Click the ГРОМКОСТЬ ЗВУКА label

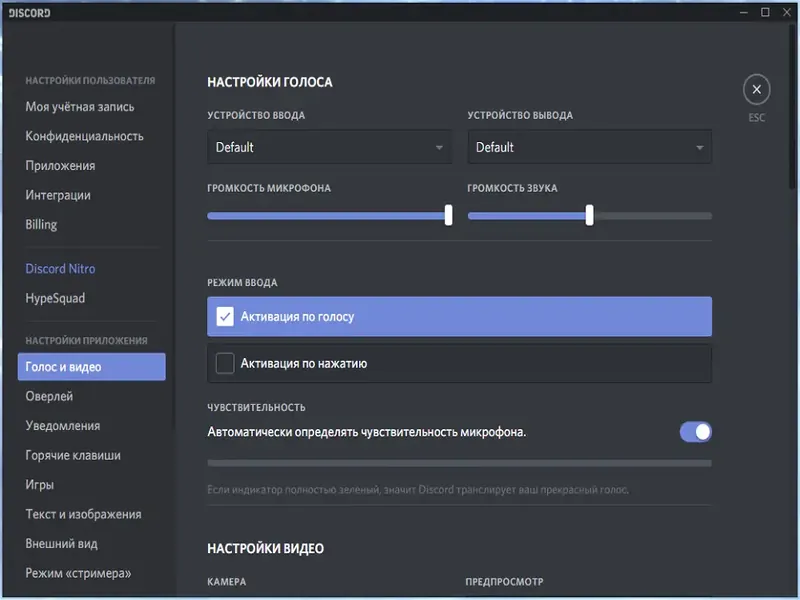pos(512,188)
